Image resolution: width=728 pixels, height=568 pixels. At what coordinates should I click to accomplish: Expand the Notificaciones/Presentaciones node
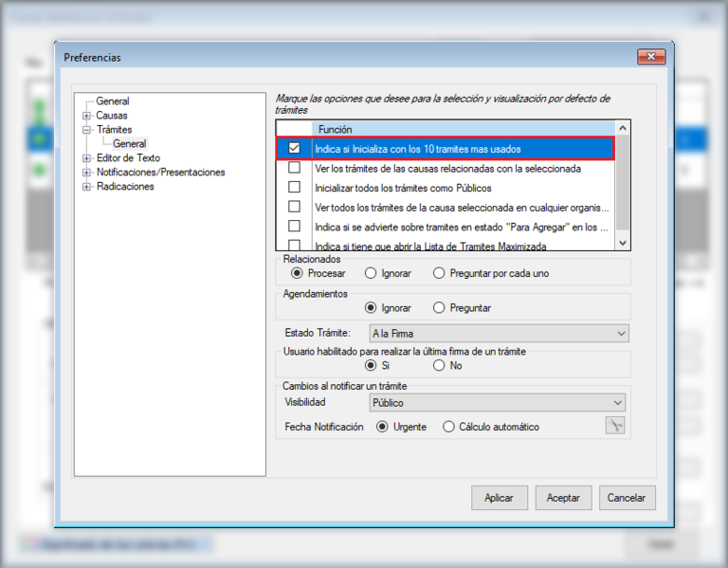86,173
